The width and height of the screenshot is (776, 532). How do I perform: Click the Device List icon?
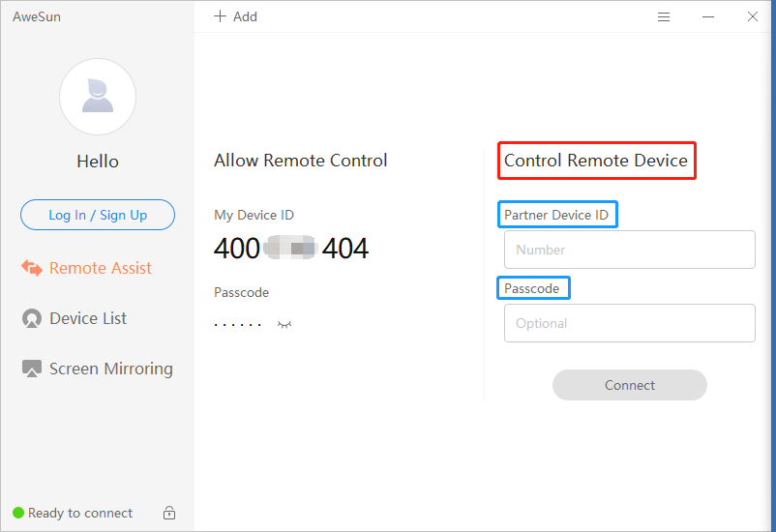coord(32,319)
